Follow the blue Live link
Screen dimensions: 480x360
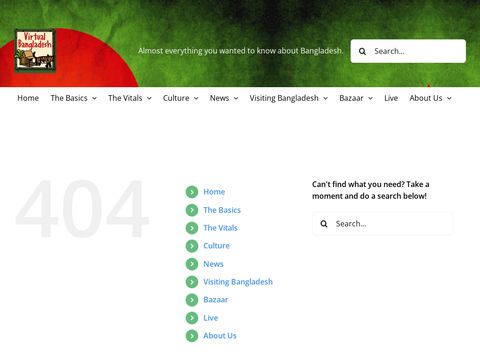click(211, 318)
